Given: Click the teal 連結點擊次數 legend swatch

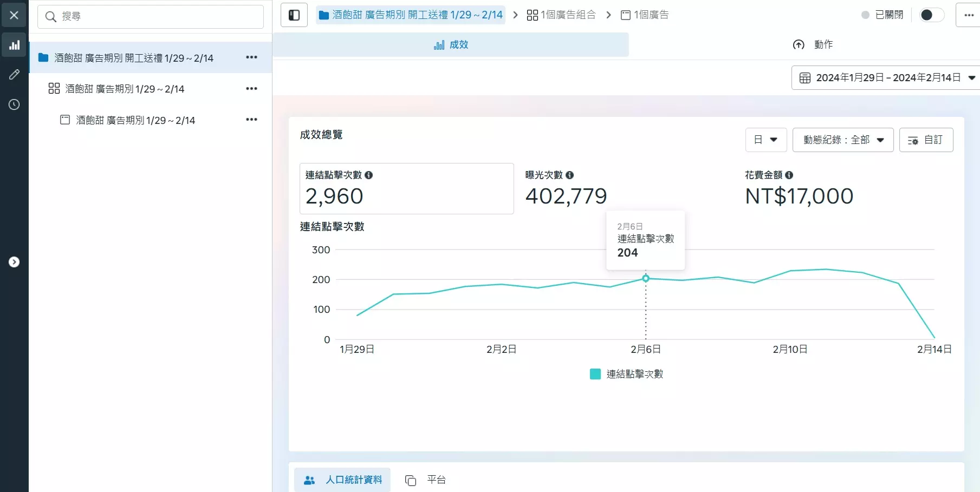Looking at the screenshot, I should (595, 374).
